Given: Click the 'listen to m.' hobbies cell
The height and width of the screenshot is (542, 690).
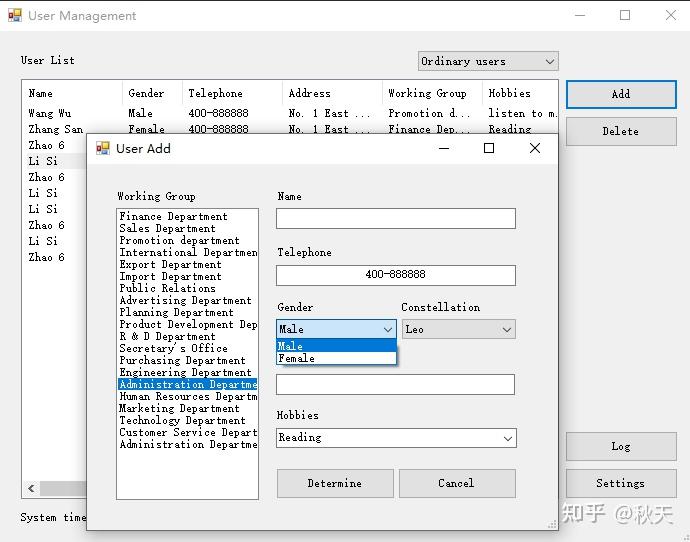Looking at the screenshot, I should point(522,114).
